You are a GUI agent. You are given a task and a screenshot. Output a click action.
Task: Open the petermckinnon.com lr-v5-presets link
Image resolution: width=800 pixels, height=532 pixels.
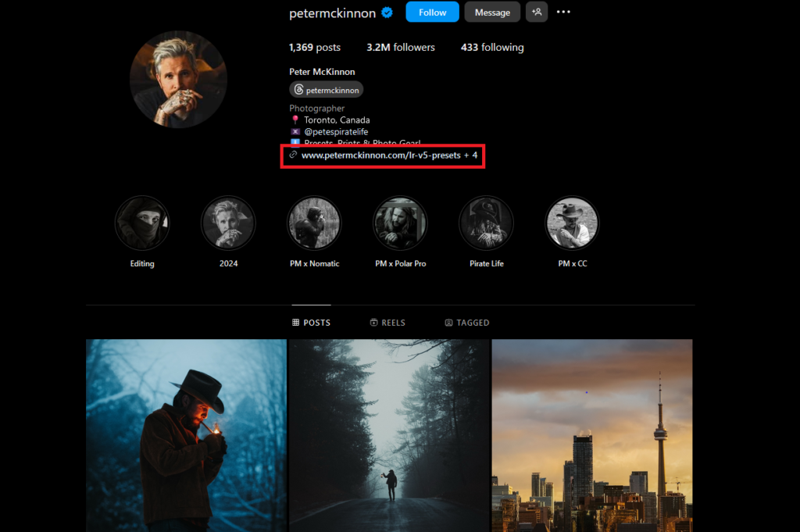tap(380, 155)
